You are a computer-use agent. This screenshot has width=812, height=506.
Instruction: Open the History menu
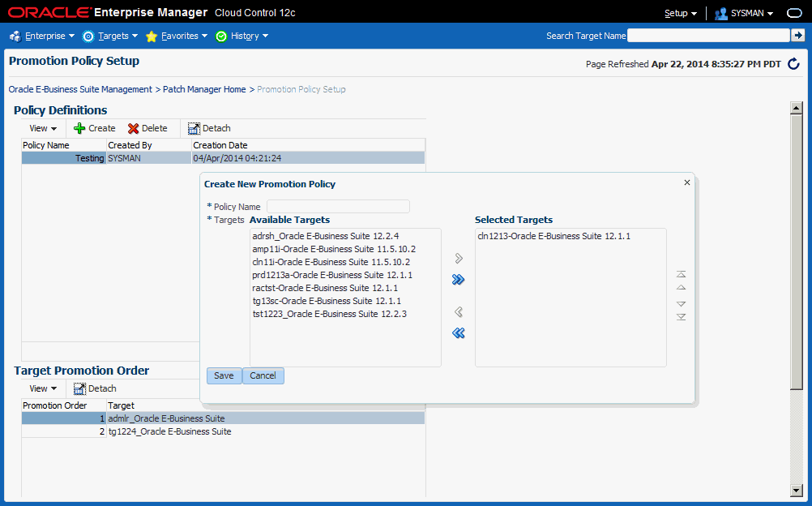(241, 36)
